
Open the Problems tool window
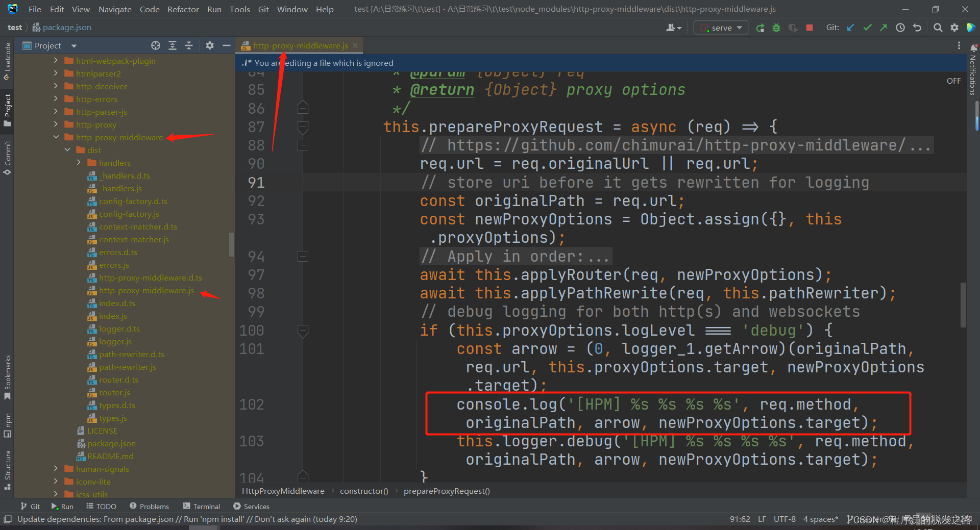click(x=149, y=507)
